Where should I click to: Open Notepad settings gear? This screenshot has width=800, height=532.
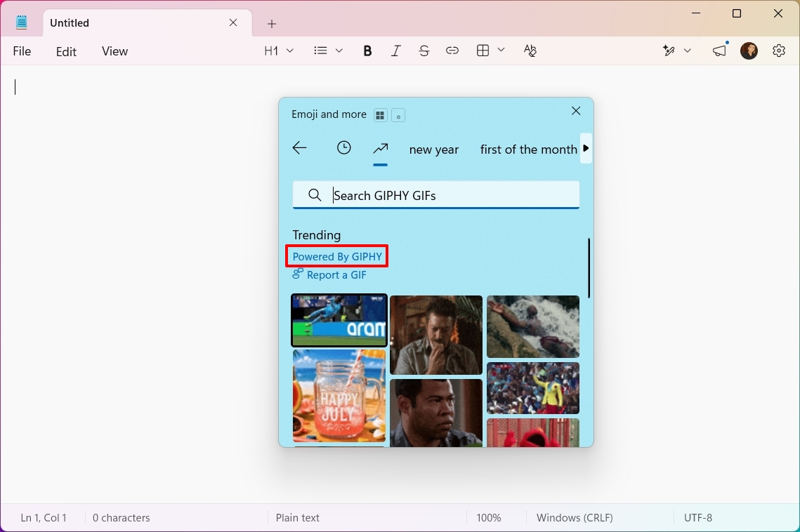click(778, 51)
